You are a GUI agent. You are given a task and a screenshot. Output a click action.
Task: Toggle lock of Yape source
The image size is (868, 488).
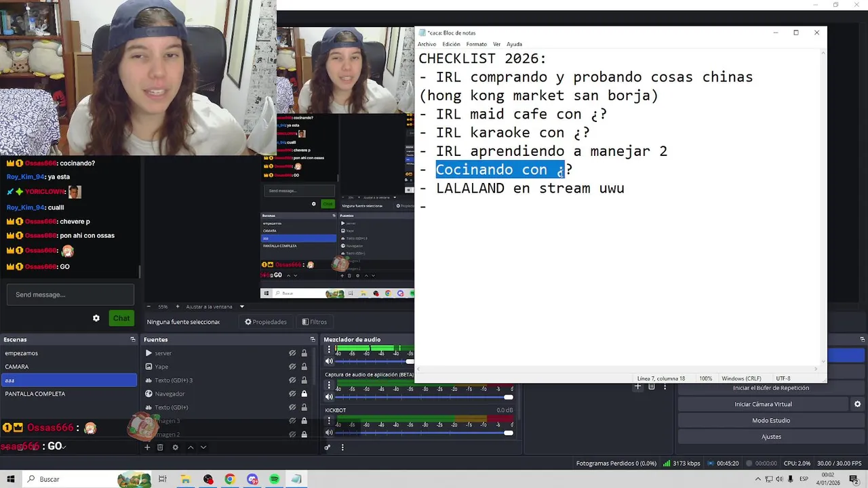point(304,367)
